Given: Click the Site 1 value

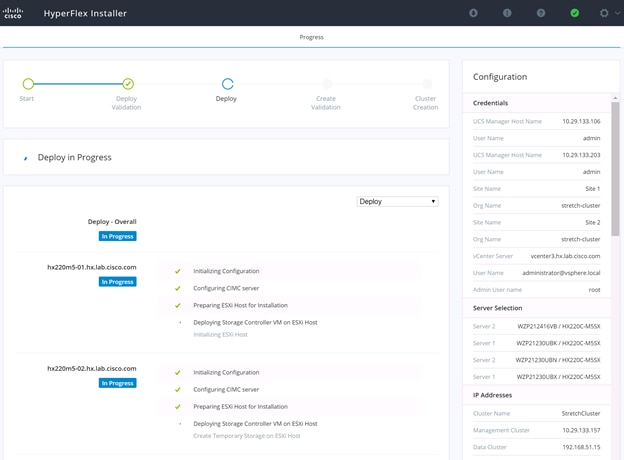Looking at the screenshot, I should (x=593, y=189).
